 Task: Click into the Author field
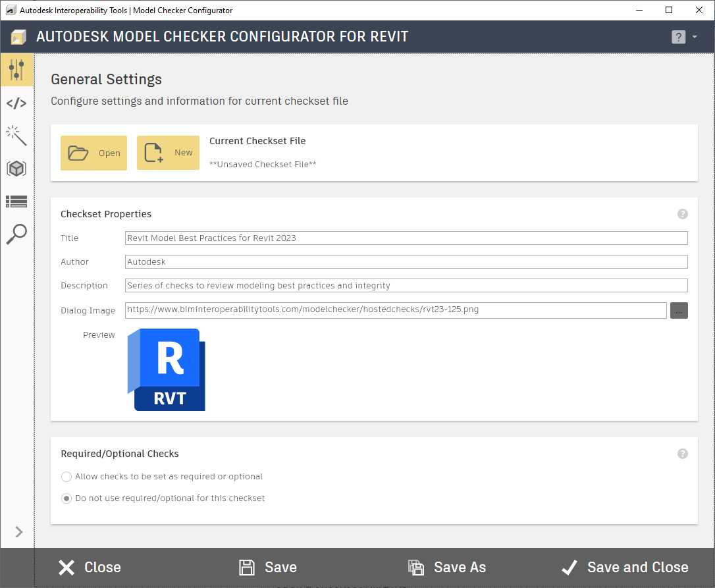coord(406,262)
